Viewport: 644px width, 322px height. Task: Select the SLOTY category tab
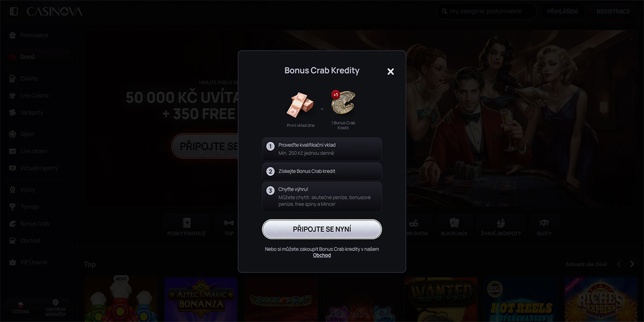point(544,226)
